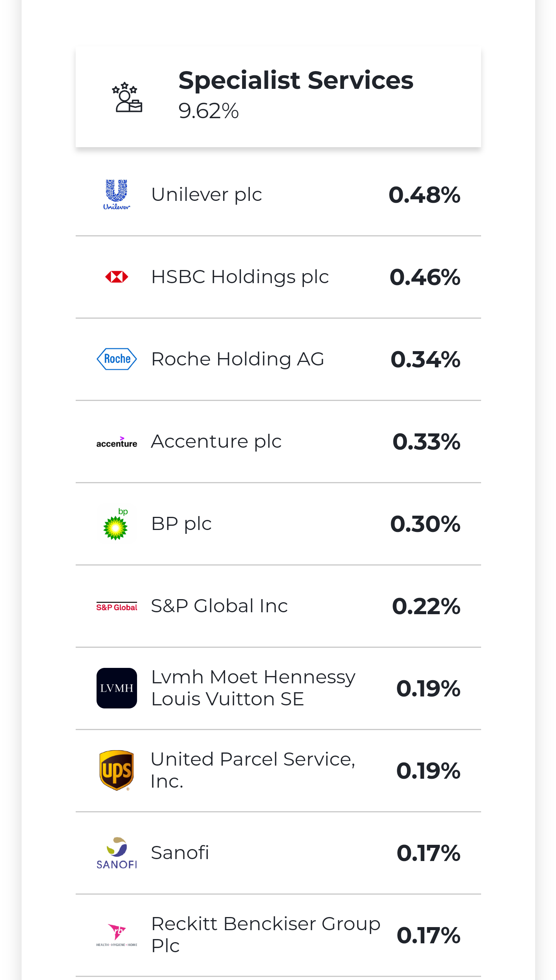Click the LVMH black logo tile
This screenshot has width=556, height=980.
click(x=117, y=688)
